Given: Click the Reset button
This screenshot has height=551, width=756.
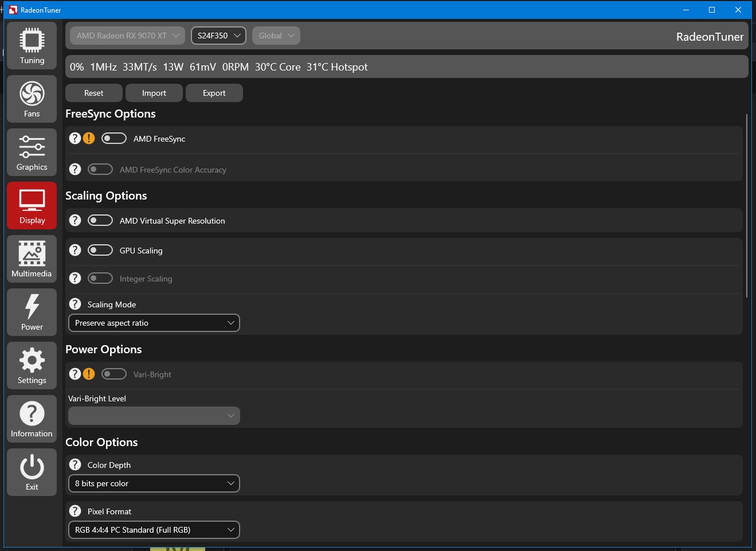Looking at the screenshot, I should click(94, 93).
